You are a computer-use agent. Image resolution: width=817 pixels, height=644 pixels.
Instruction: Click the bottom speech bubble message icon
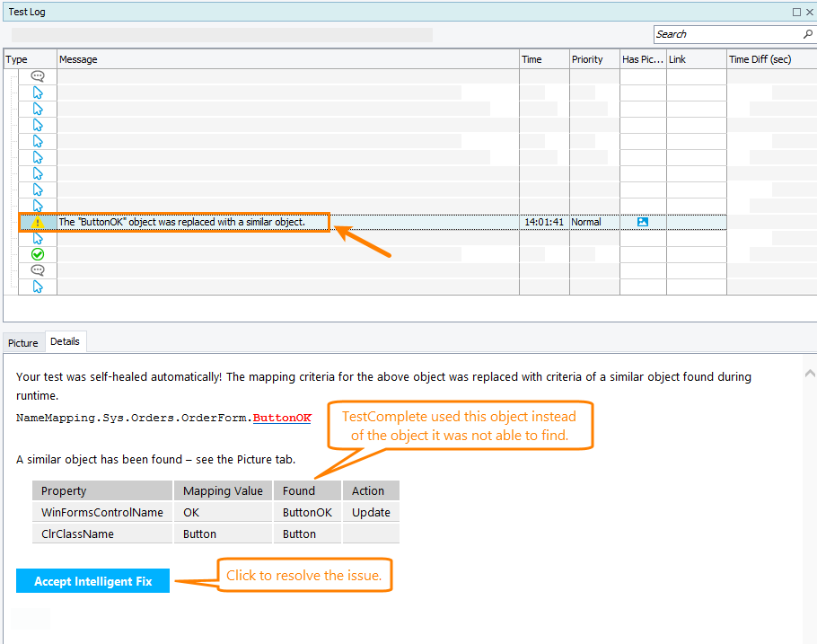click(x=37, y=270)
